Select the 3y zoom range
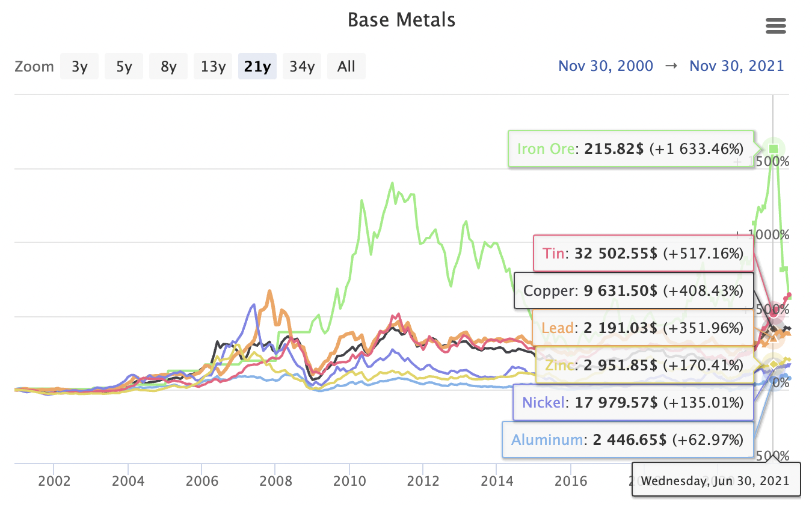The image size is (812, 505). coord(79,66)
